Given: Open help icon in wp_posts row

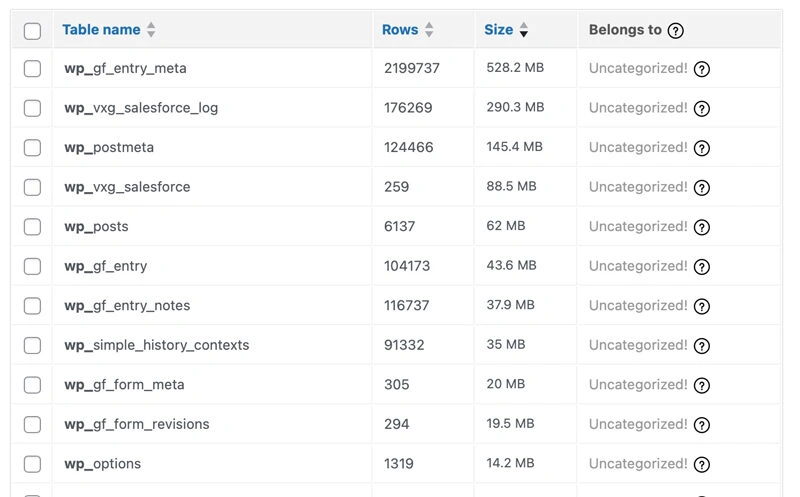Looking at the screenshot, I should click(702, 227).
